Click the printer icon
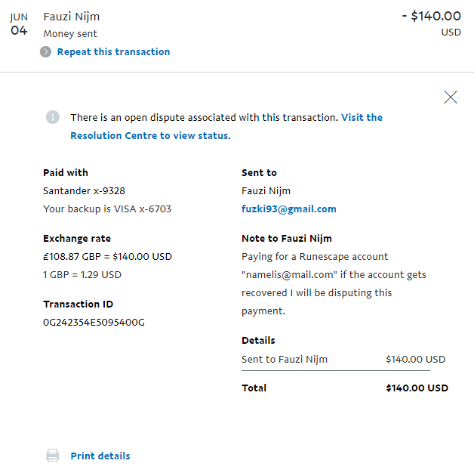 tap(53, 456)
